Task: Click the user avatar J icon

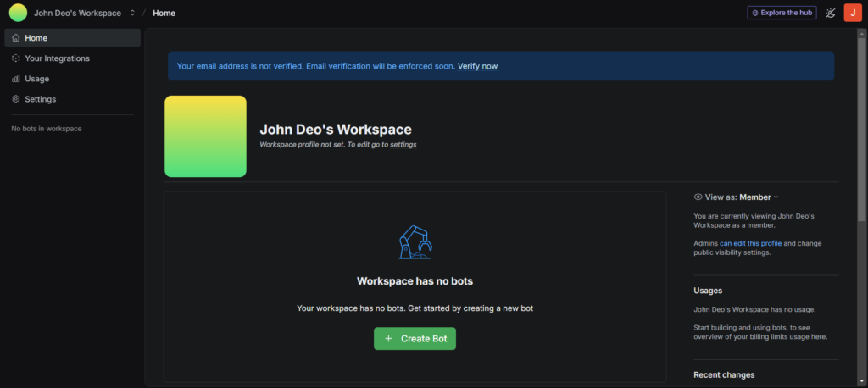Action: (x=853, y=13)
